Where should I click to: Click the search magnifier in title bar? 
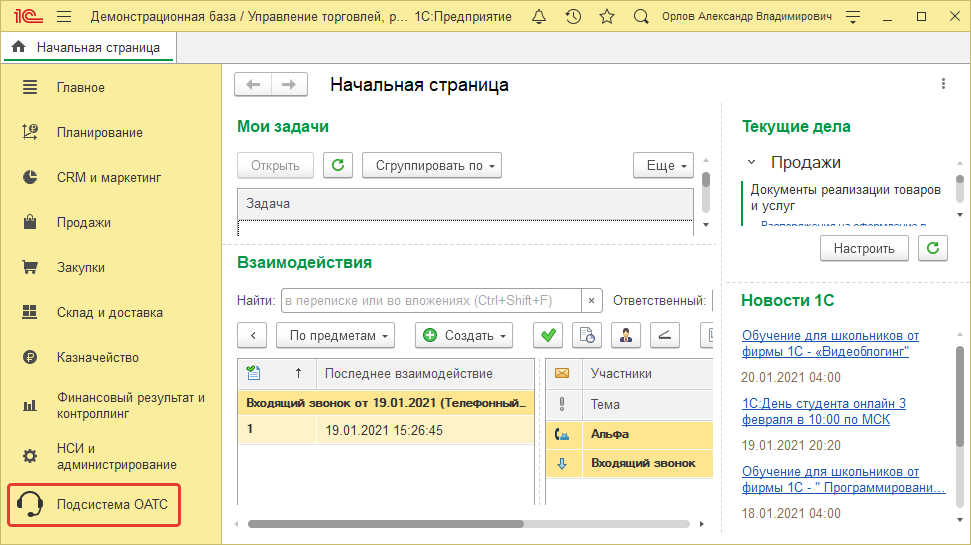coord(641,17)
